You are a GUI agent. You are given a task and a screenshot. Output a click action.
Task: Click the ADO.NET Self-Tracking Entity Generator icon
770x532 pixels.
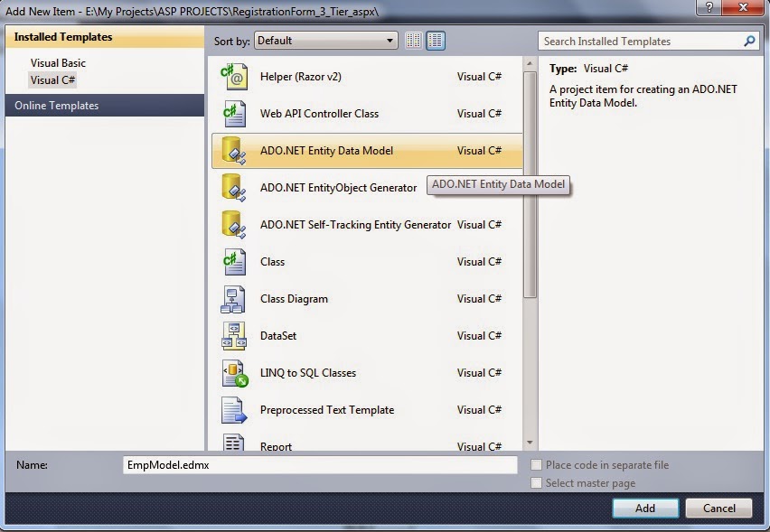pos(234,225)
